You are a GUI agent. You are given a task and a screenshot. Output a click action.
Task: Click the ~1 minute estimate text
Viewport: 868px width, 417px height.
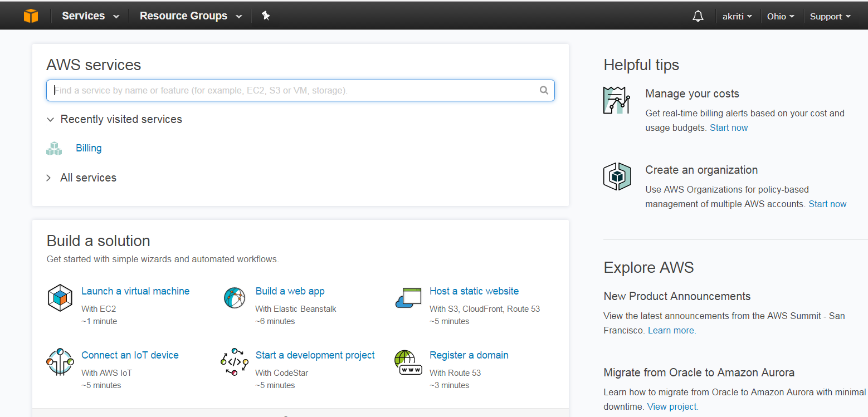[99, 321]
